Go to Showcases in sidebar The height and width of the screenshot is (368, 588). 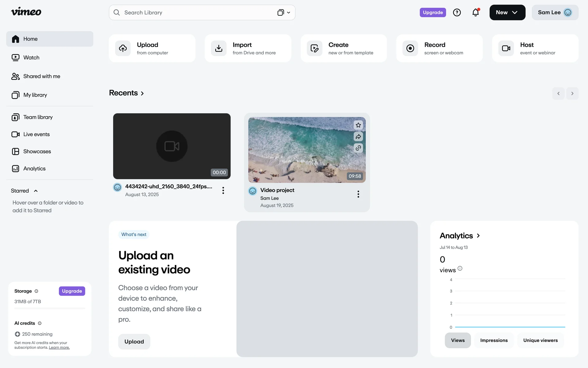pos(37,151)
